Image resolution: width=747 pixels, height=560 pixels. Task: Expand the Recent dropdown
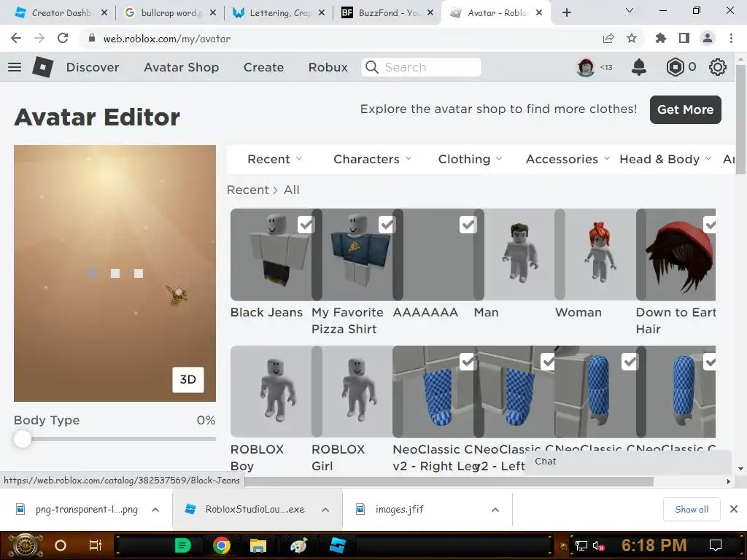pos(275,159)
